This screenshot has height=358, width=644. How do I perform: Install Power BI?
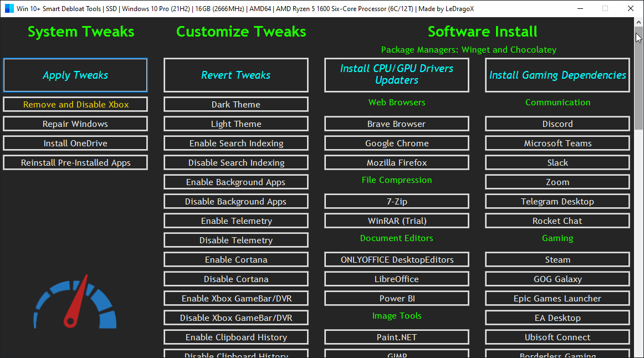point(397,298)
